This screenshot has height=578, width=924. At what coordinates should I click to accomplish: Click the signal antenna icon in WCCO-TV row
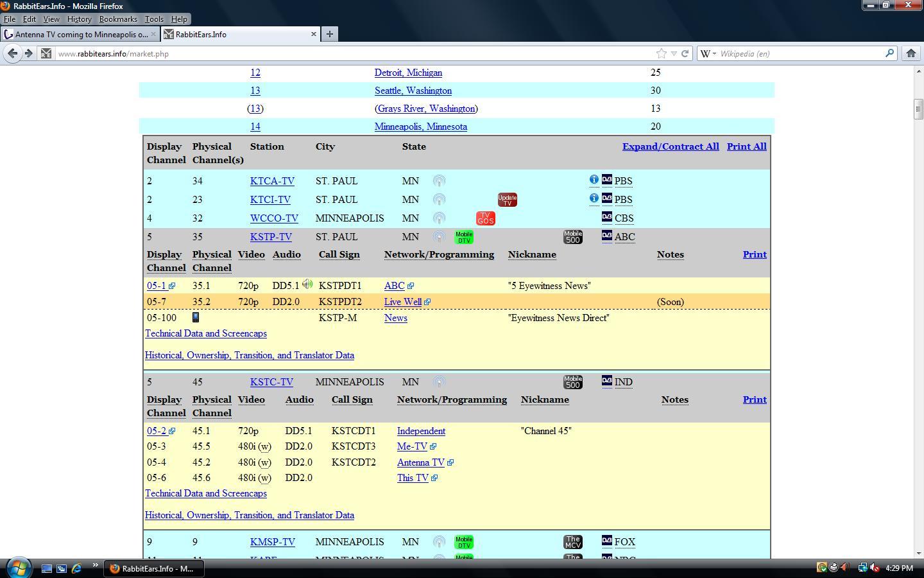pos(439,218)
